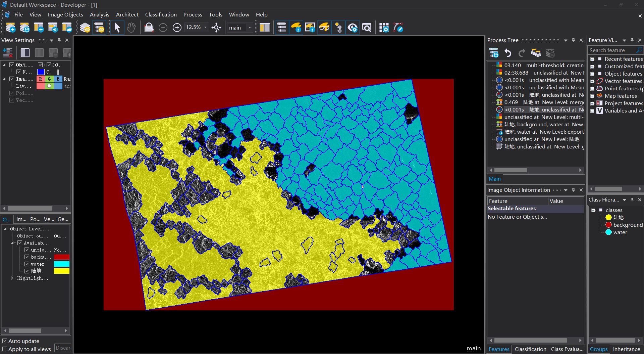Click the zoom out minus icon
Viewport: 644px width, 354px height.
coord(163,28)
